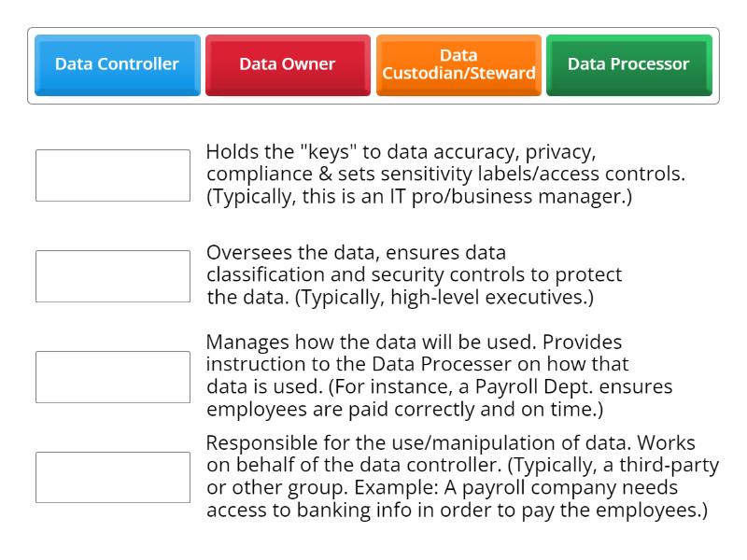Click the blue Data Controller label text

[117, 64]
